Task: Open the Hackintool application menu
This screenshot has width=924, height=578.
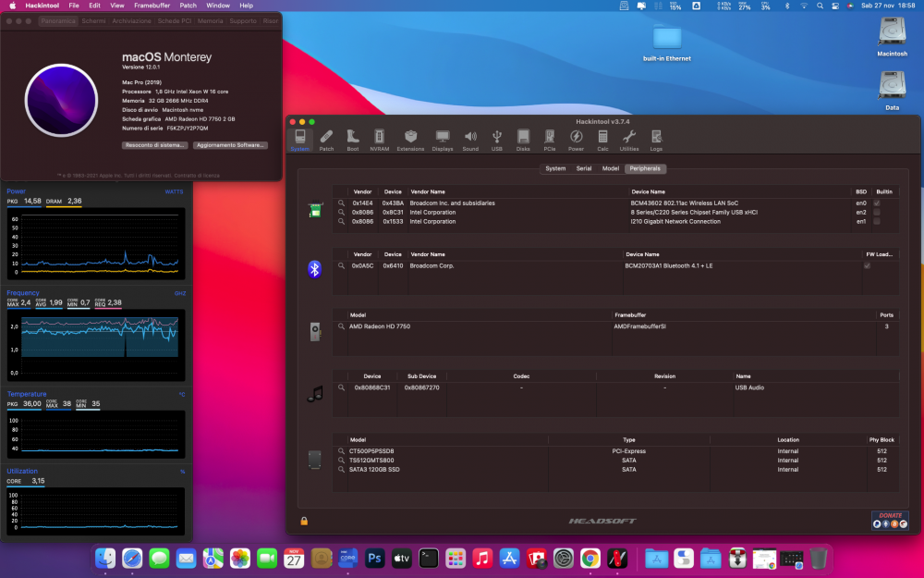Action: click(x=42, y=6)
